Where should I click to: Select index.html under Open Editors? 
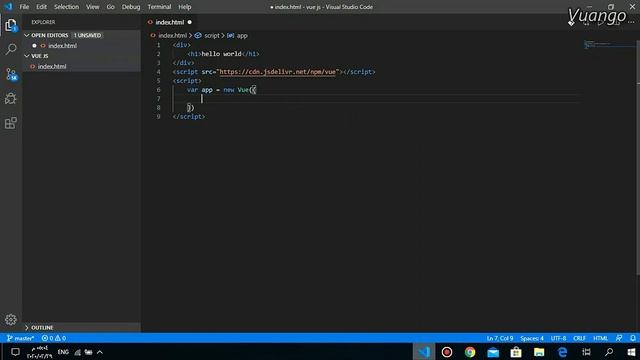pos(62,46)
